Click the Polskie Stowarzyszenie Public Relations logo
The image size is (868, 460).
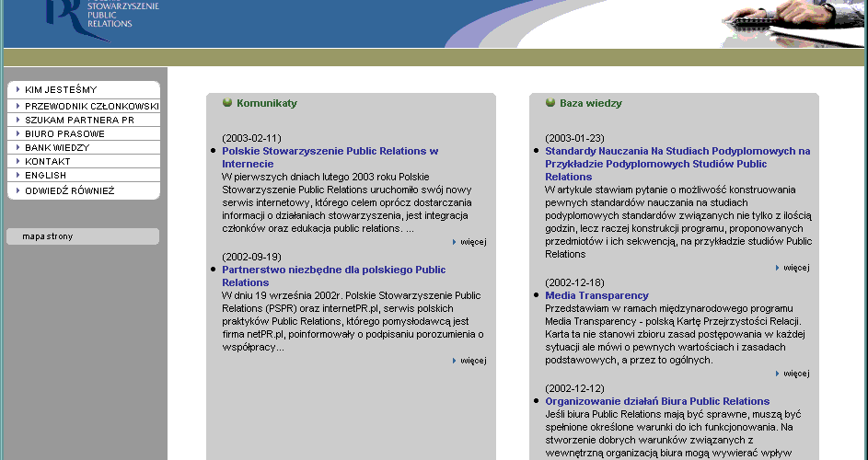coord(102,21)
